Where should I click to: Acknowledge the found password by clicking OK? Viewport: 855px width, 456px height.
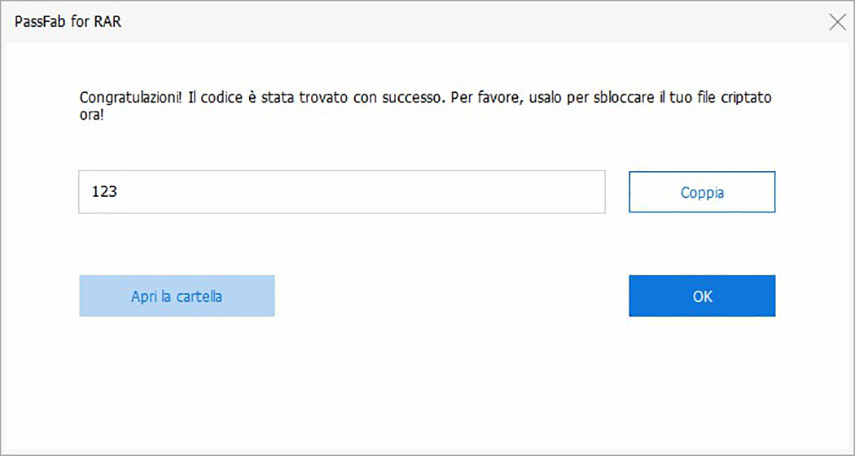[701, 296]
